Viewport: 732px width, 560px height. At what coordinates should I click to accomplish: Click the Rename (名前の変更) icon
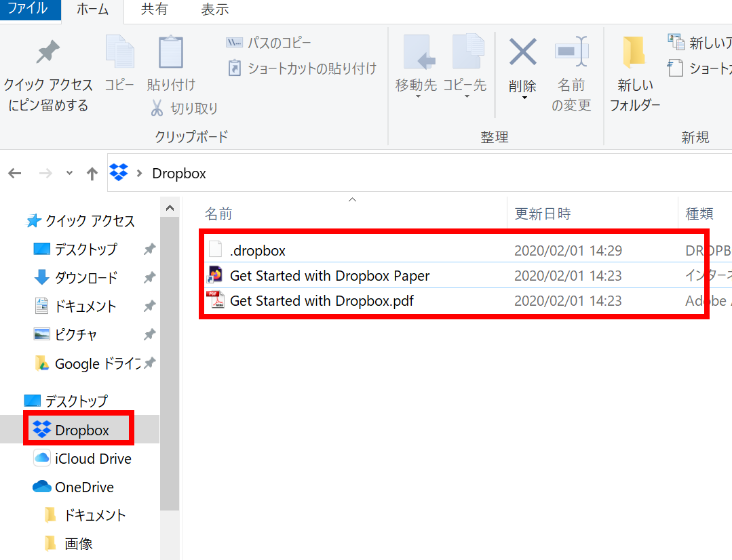[572, 52]
